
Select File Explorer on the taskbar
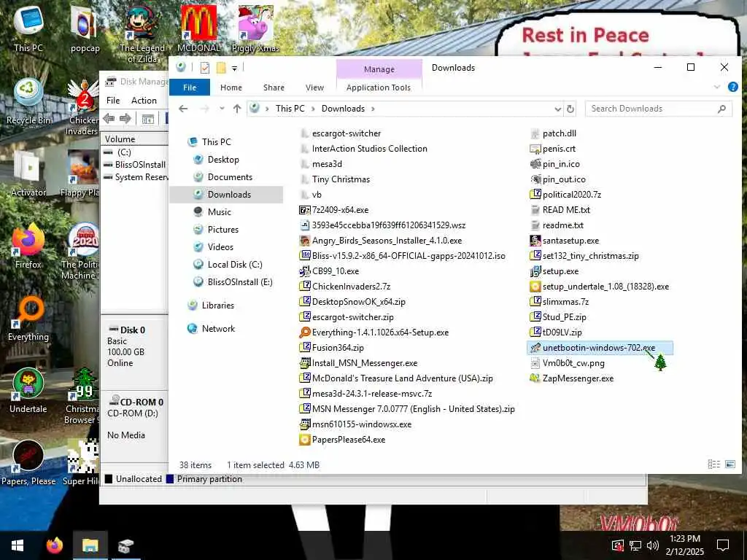[90, 545]
